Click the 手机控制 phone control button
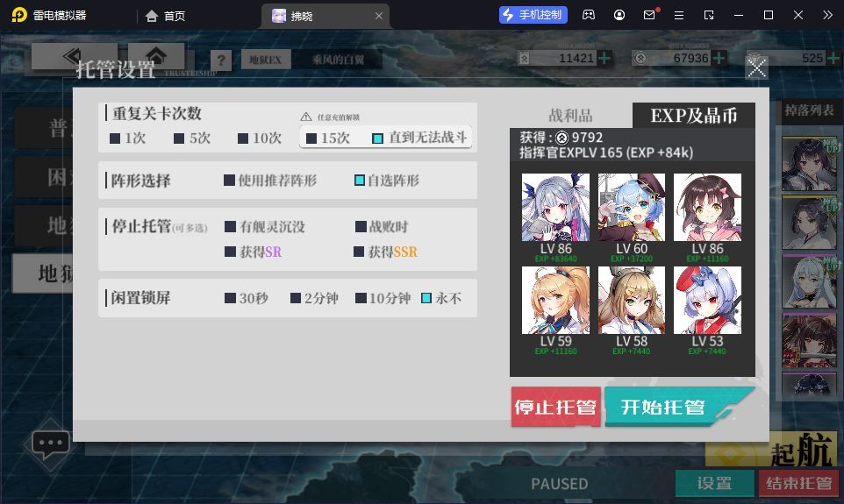The height and width of the screenshot is (504, 844). [x=533, y=15]
